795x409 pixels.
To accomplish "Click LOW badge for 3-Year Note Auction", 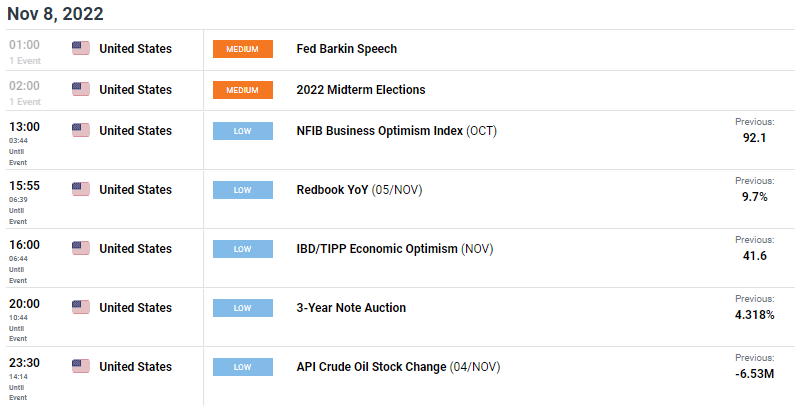I will [x=243, y=308].
